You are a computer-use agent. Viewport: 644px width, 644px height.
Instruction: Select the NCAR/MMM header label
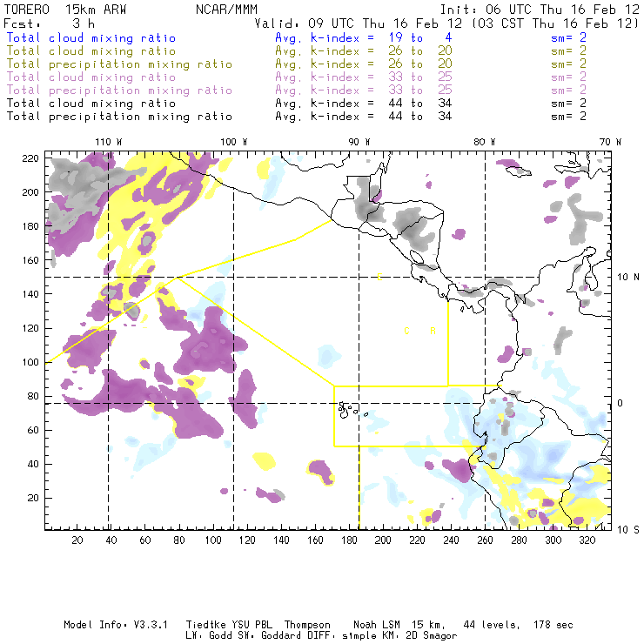point(226,8)
